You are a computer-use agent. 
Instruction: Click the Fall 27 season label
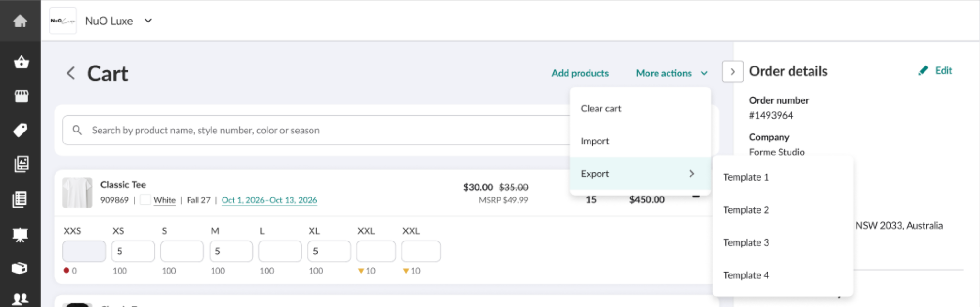pos(199,200)
